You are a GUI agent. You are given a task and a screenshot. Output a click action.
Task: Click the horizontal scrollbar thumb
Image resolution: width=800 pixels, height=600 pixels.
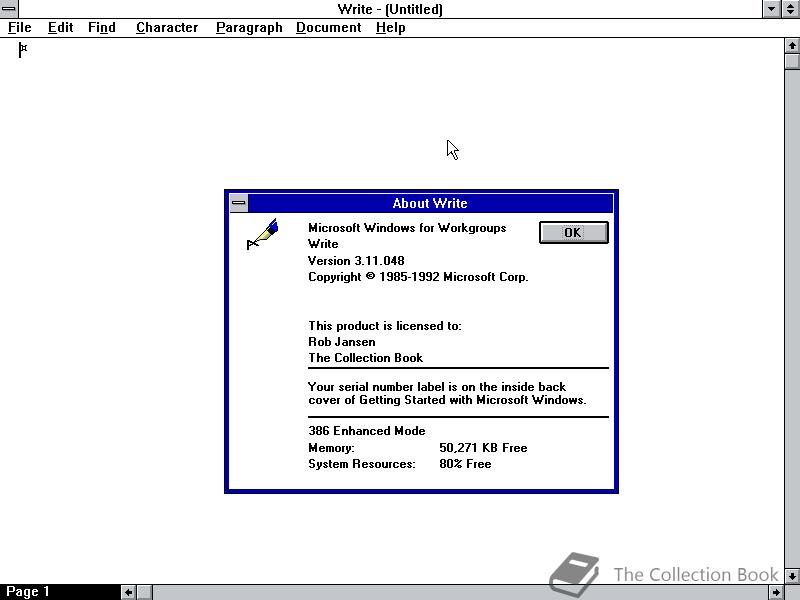click(x=144, y=592)
